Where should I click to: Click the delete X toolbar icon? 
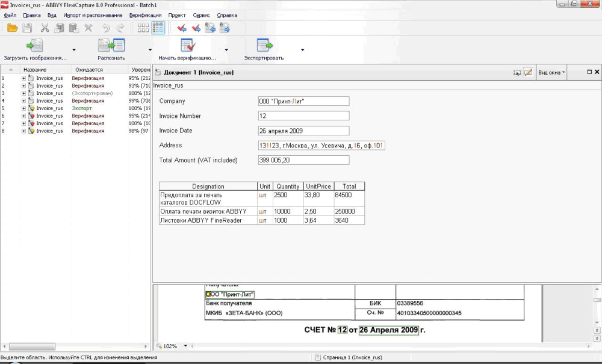coord(88,28)
